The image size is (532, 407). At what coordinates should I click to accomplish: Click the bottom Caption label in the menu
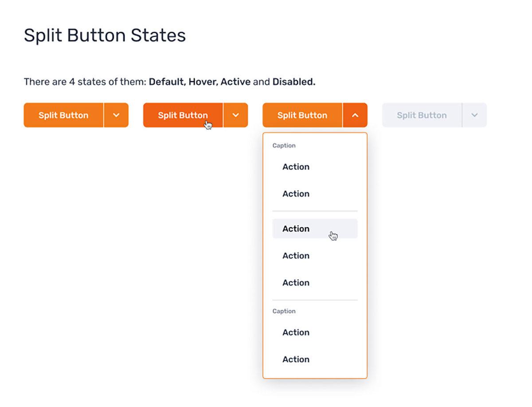(284, 311)
